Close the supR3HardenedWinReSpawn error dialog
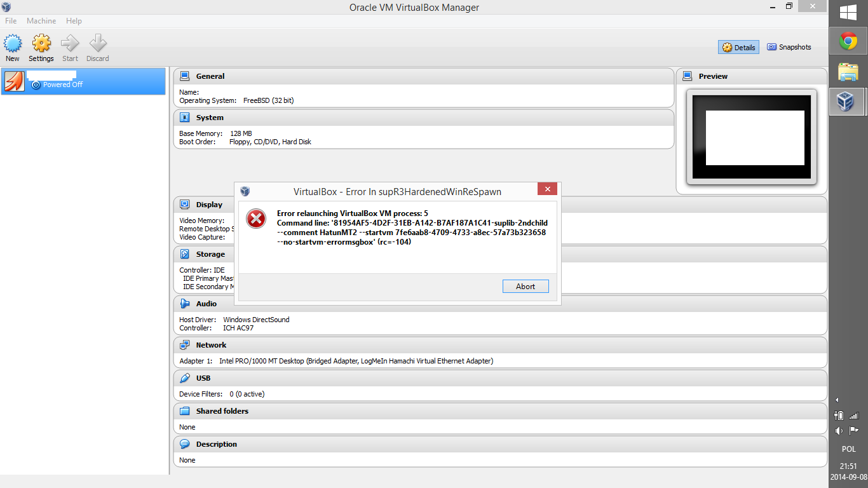The image size is (868, 488). [547, 189]
